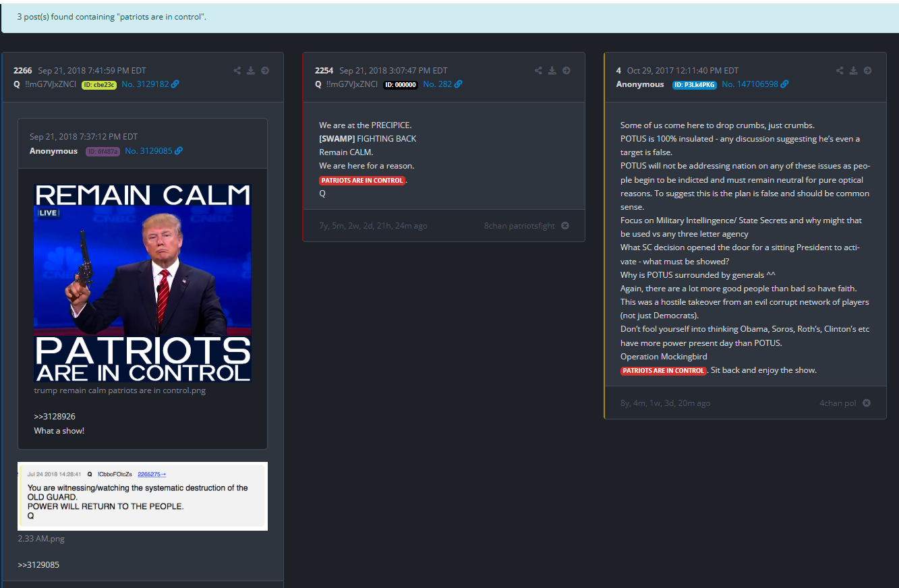This screenshot has height=588, width=899.
Task: Open post 2266 with arrow icon
Action: (x=265, y=71)
